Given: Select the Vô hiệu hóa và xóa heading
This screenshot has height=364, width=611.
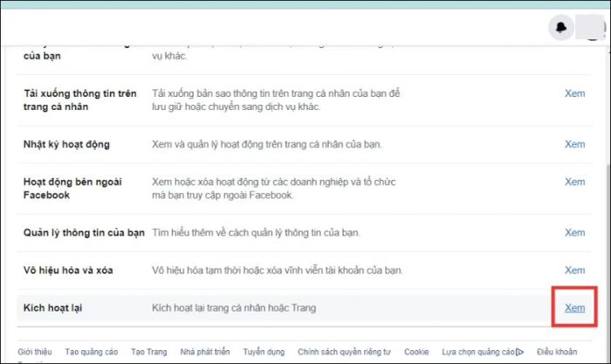Looking at the screenshot, I should [68, 270].
